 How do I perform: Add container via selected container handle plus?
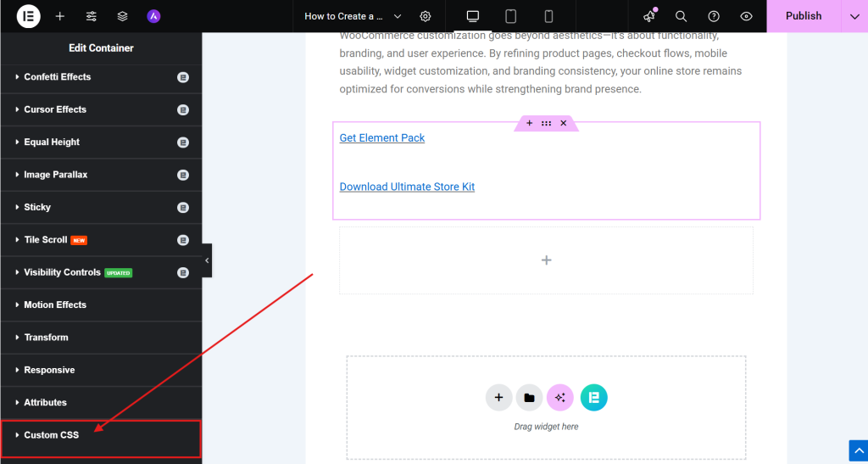(529, 123)
